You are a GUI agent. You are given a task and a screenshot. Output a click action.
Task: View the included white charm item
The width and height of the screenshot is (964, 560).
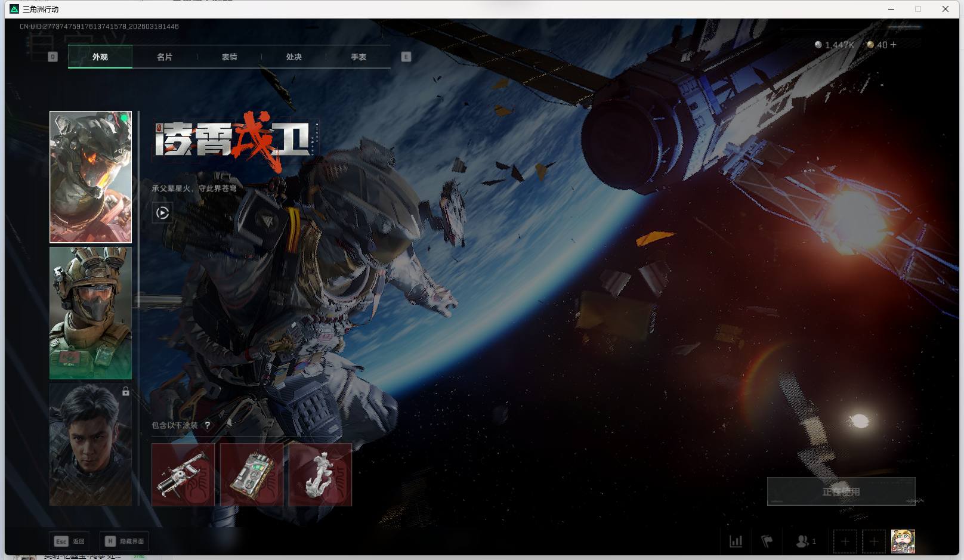(x=320, y=474)
